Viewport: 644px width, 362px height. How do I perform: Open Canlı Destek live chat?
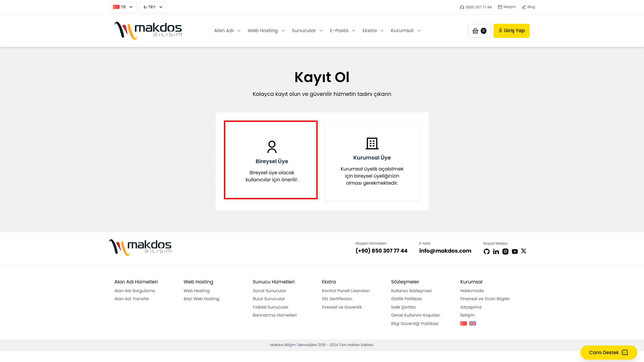(608, 352)
